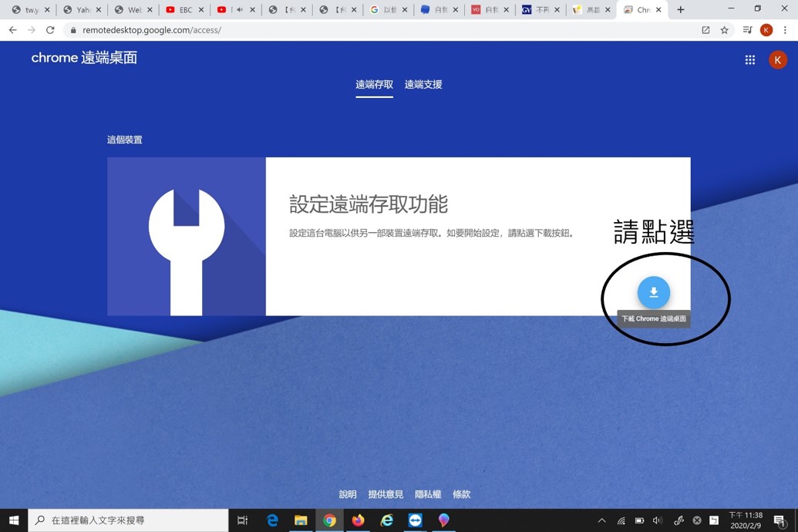Open the Google apps grid
Image resolution: width=798 pixels, height=532 pixels.
(x=749, y=60)
